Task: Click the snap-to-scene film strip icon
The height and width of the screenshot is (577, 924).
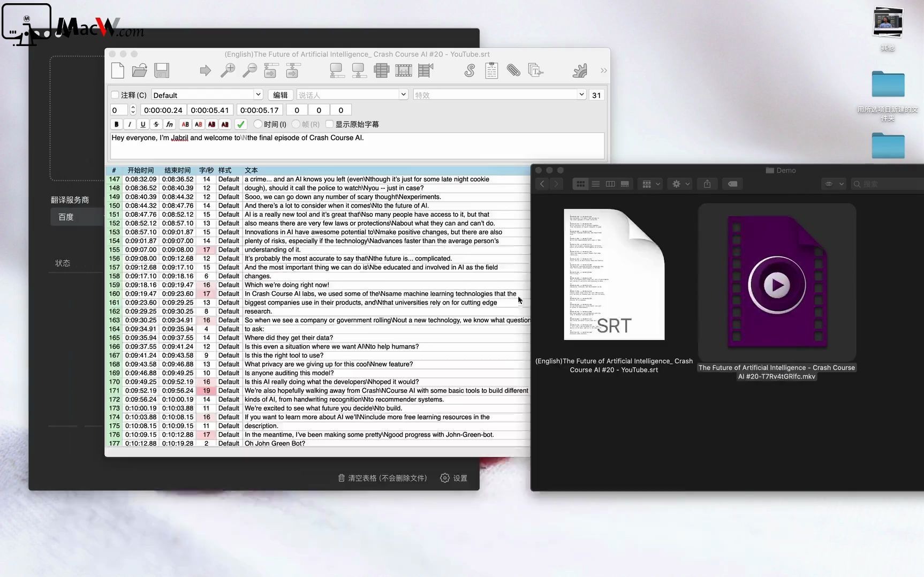Action: 403,71
